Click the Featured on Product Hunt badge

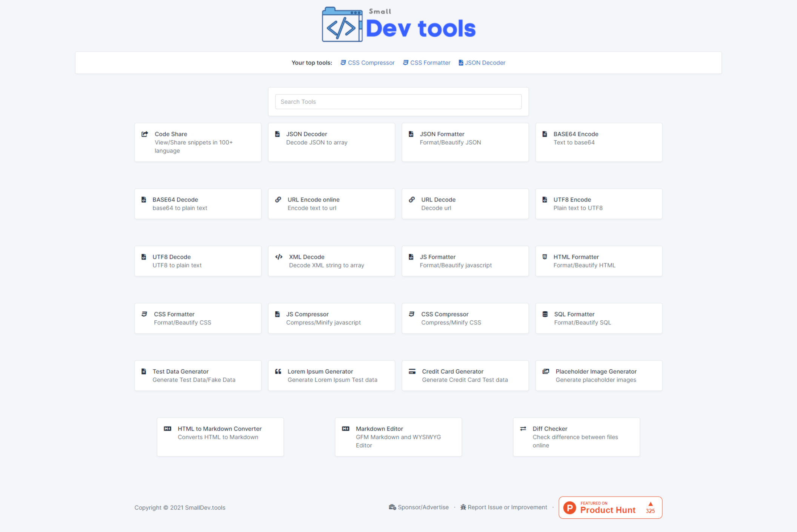(x=610, y=507)
